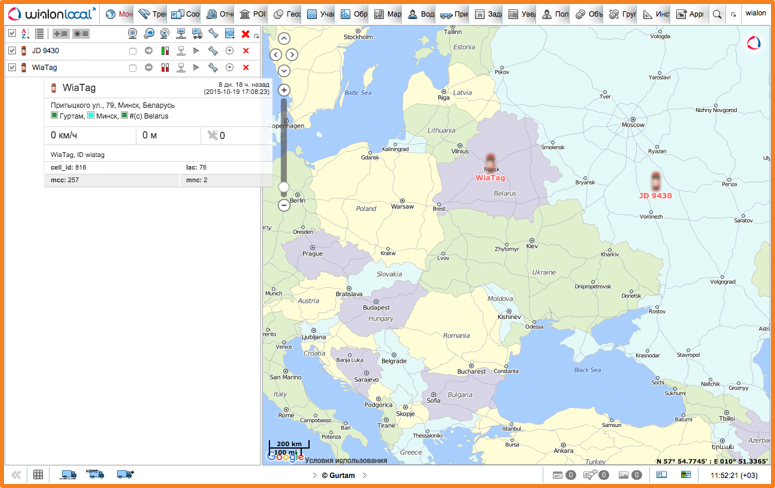Click the JD 9430 unit marker on the map
This screenshot has height=488, width=775.
click(x=655, y=181)
